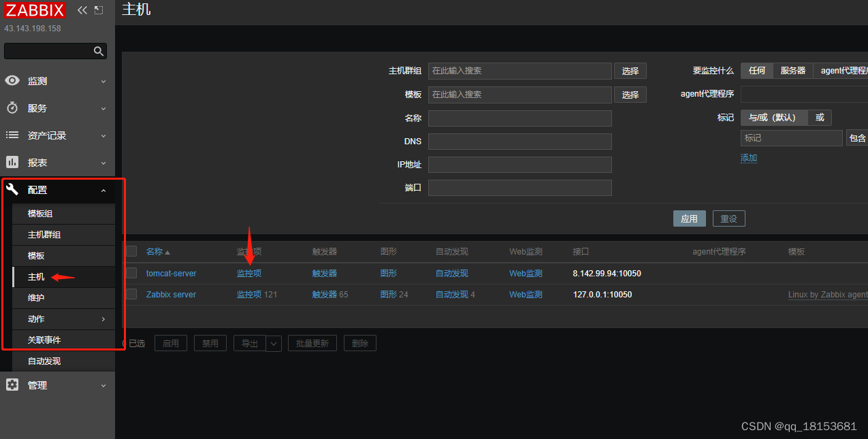Open 图形 24 for Zabbix server

click(394, 295)
